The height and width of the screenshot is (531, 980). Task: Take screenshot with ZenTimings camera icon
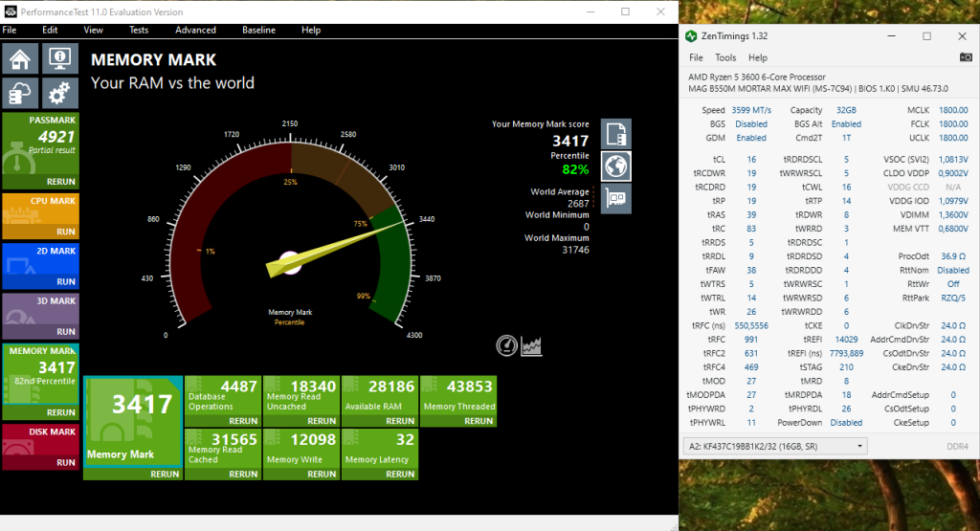click(966, 56)
